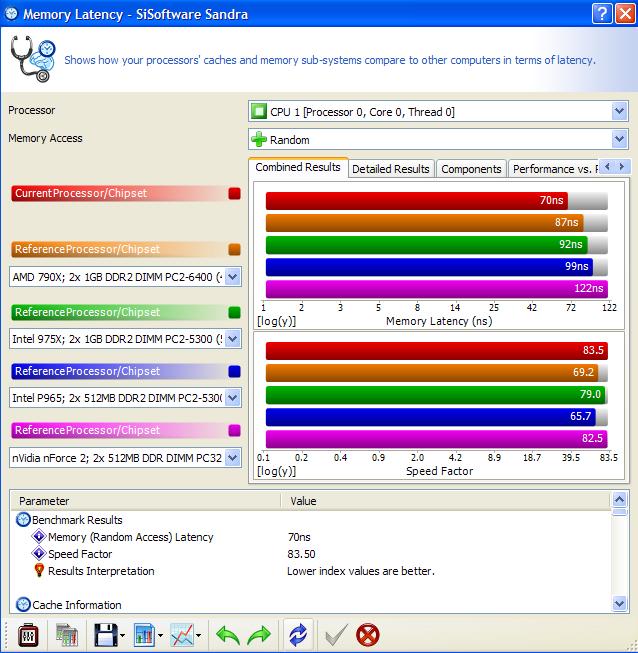The height and width of the screenshot is (653, 638).
Task: Open the Memory Access Random dropdown
Action: pyautogui.click(x=619, y=140)
